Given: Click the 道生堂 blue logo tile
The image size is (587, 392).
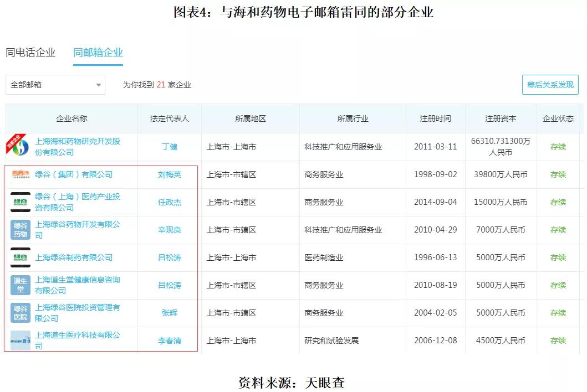Looking at the screenshot, I should pyautogui.click(x=21, y=285).
